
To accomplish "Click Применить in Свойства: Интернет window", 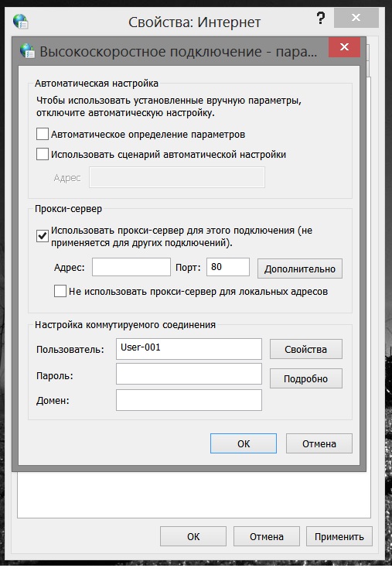I will click(x=339, y=536).
